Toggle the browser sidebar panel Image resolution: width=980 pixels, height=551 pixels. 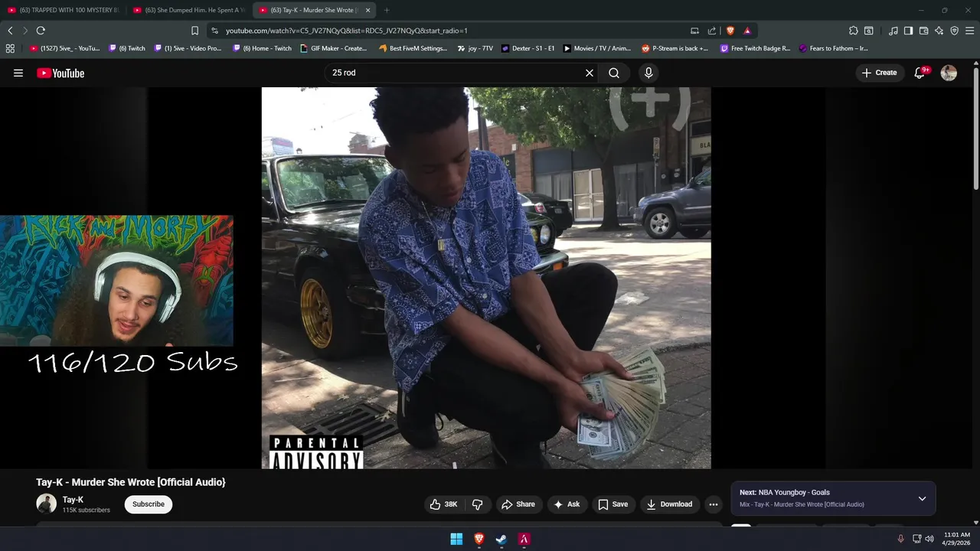tap(908, 31)
